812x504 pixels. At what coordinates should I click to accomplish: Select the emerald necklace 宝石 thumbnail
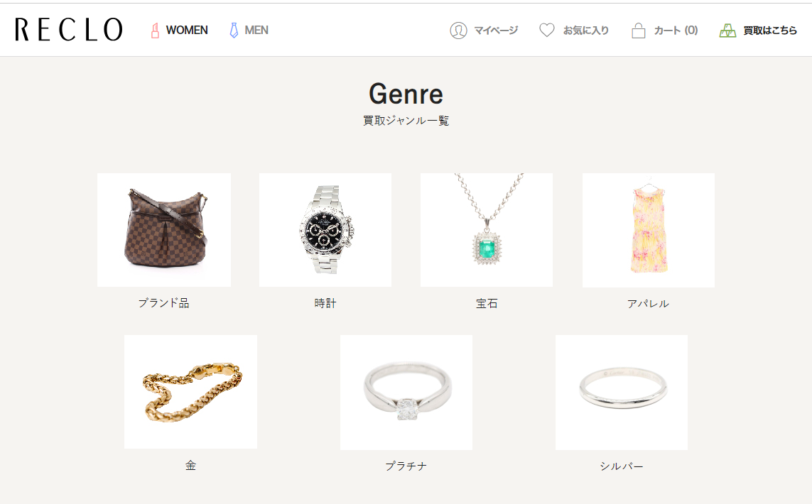pos(487,230)
